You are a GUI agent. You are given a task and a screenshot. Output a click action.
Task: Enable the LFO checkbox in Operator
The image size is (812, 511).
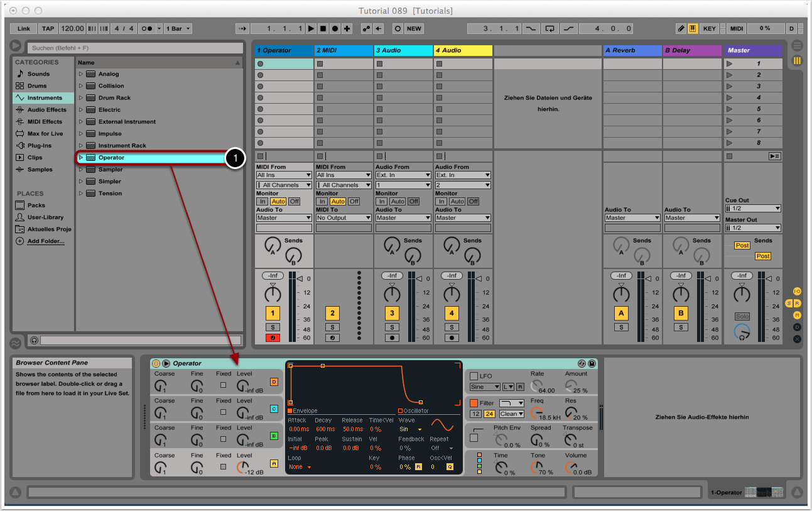coord(474,376)
